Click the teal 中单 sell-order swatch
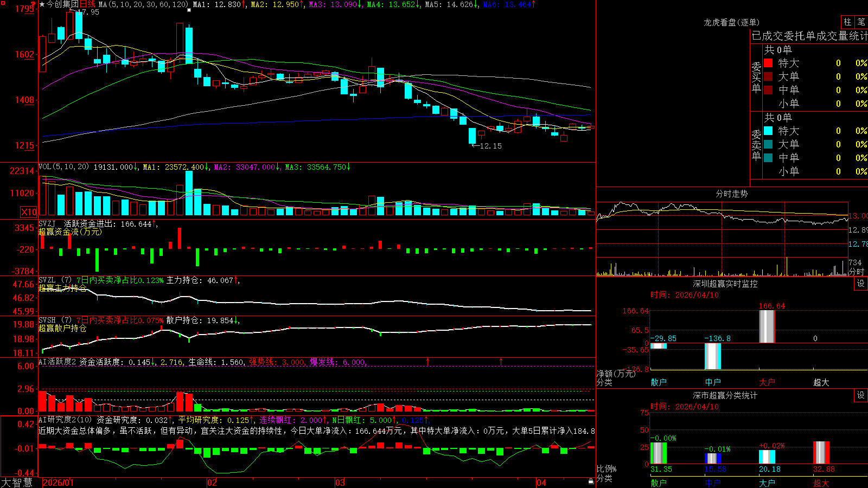This screenshot has height=488, width=868. click(768, 158)
